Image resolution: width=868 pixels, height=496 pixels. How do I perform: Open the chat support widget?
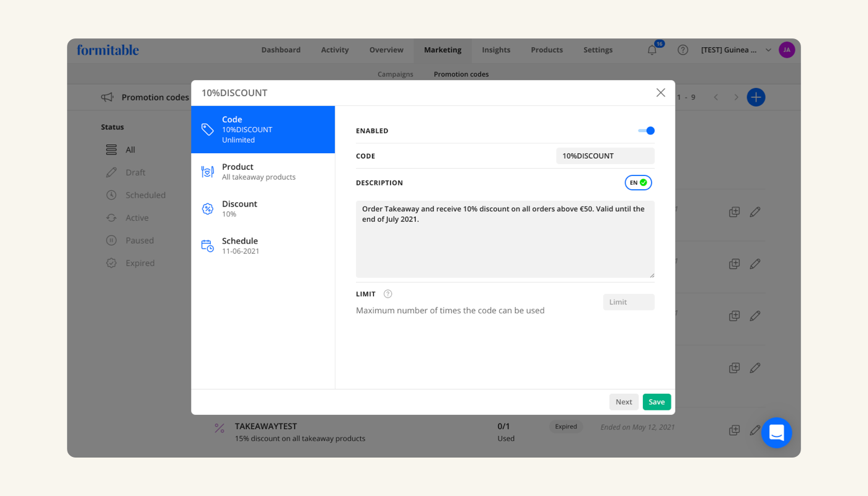(776, 433)
